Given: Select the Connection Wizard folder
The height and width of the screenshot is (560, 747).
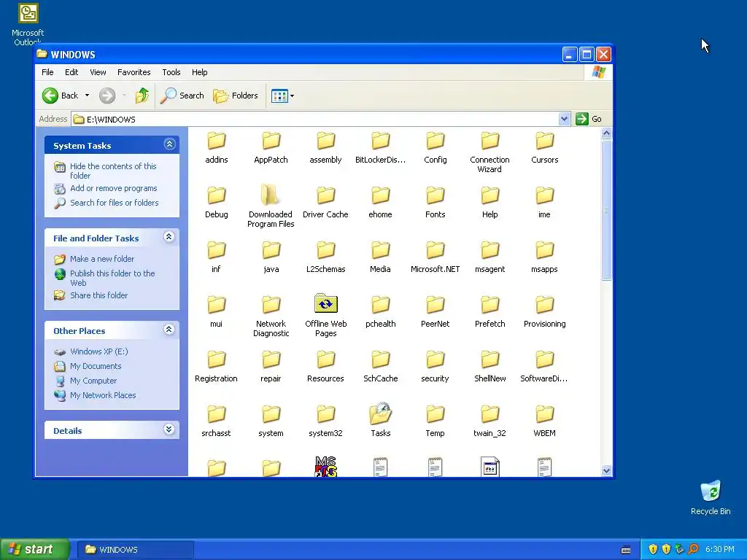Looking at the screenshot, I should point(489,140).
